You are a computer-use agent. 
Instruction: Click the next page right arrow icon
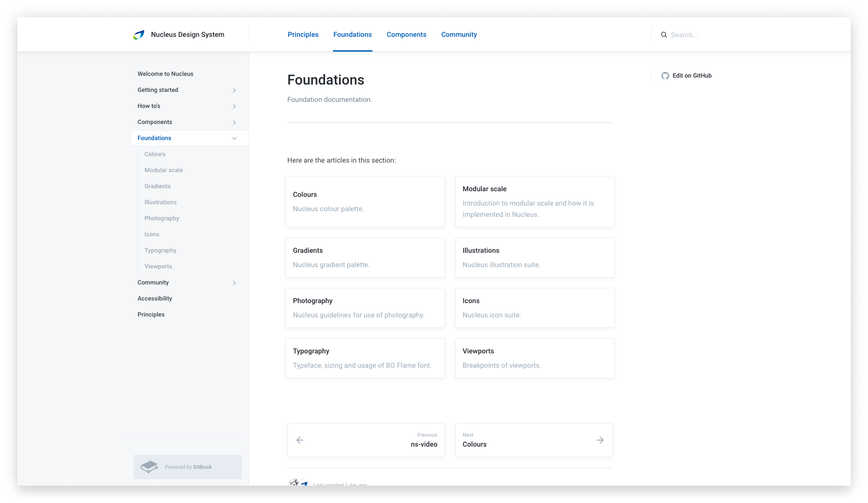[600, 440]
